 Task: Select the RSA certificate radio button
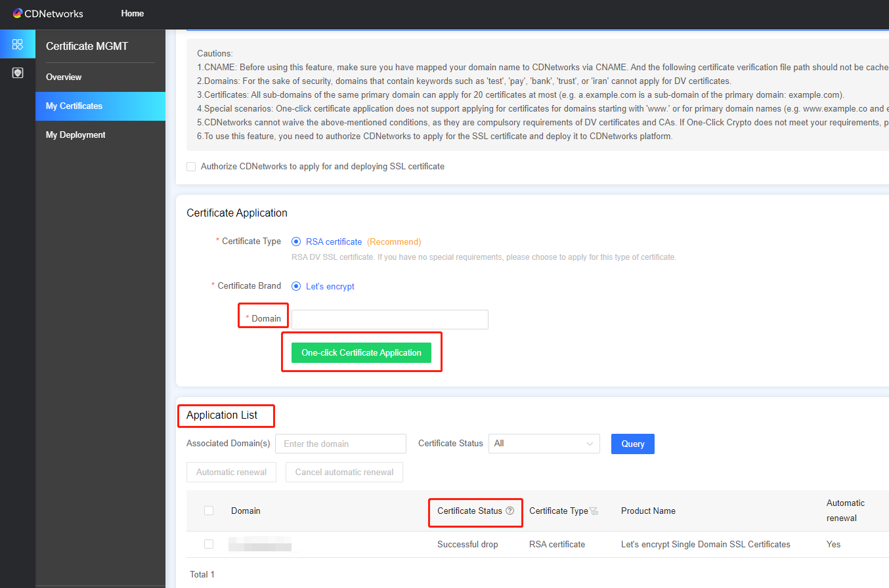296,241
